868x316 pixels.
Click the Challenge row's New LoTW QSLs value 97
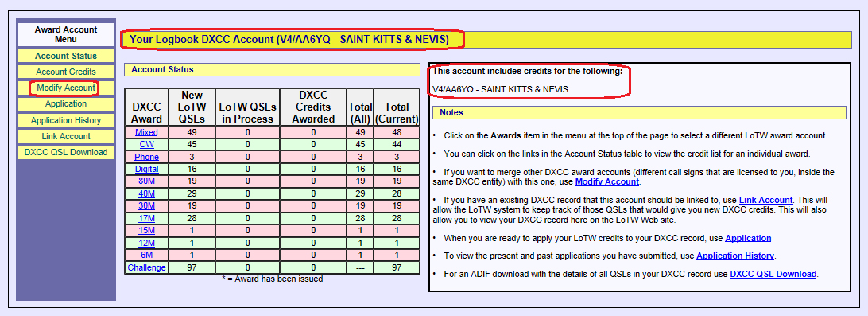click(192, 267)
